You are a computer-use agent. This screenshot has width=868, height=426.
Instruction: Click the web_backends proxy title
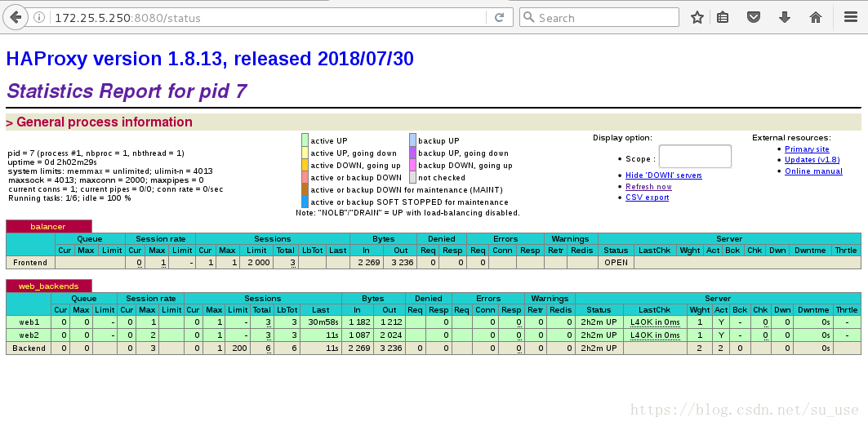click(48, 286)
